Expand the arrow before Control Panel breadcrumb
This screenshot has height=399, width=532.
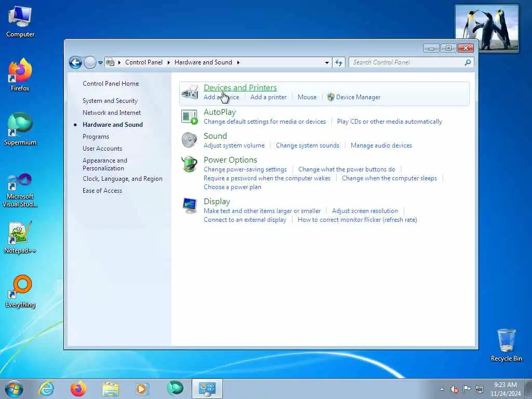pos(119,62)
